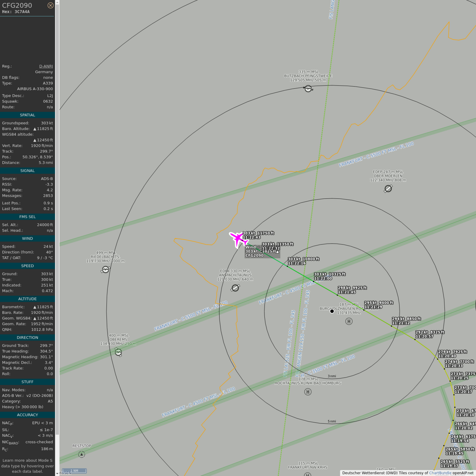This screenshot has width=476, height=476.
Task: Open the ChartBundle attribution link
Action: 440,473
